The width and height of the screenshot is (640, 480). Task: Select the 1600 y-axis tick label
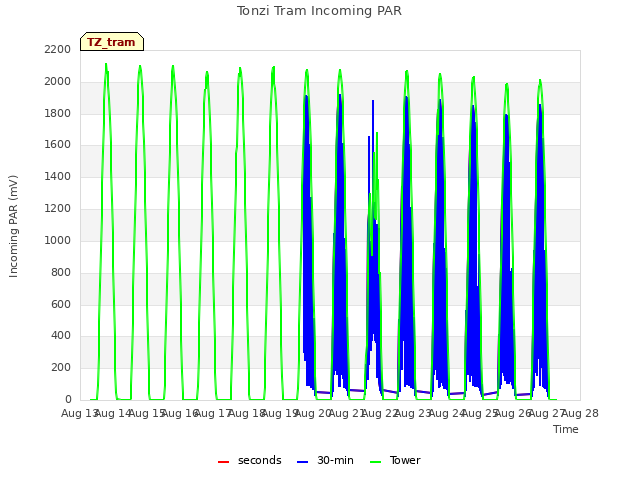click(x=58, y=144)
